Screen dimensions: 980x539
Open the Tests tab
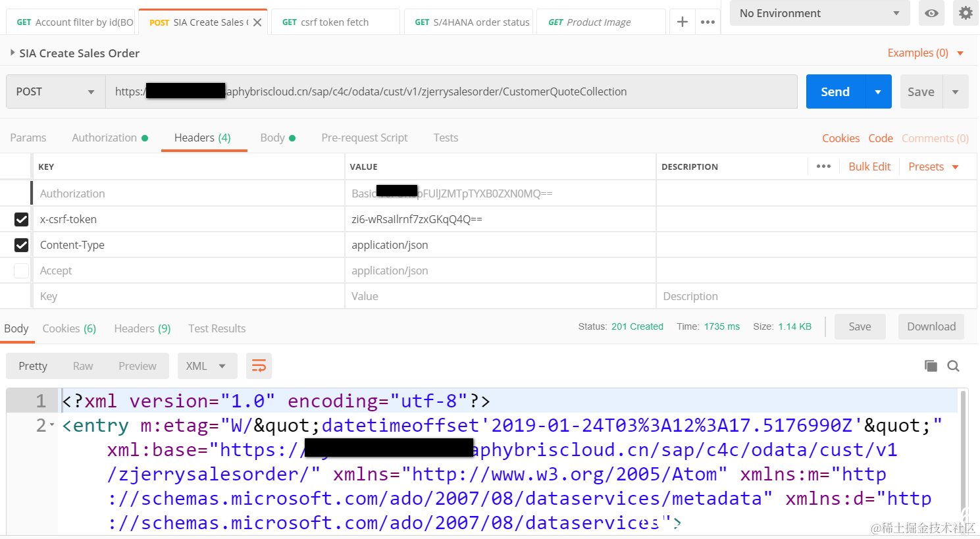(x=446, y=138)
